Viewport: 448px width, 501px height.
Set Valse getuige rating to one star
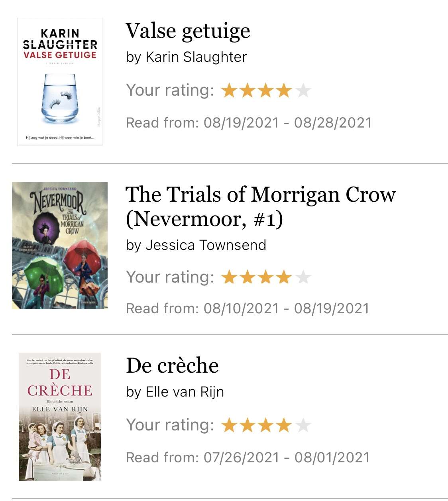click(x=229, y=90)
